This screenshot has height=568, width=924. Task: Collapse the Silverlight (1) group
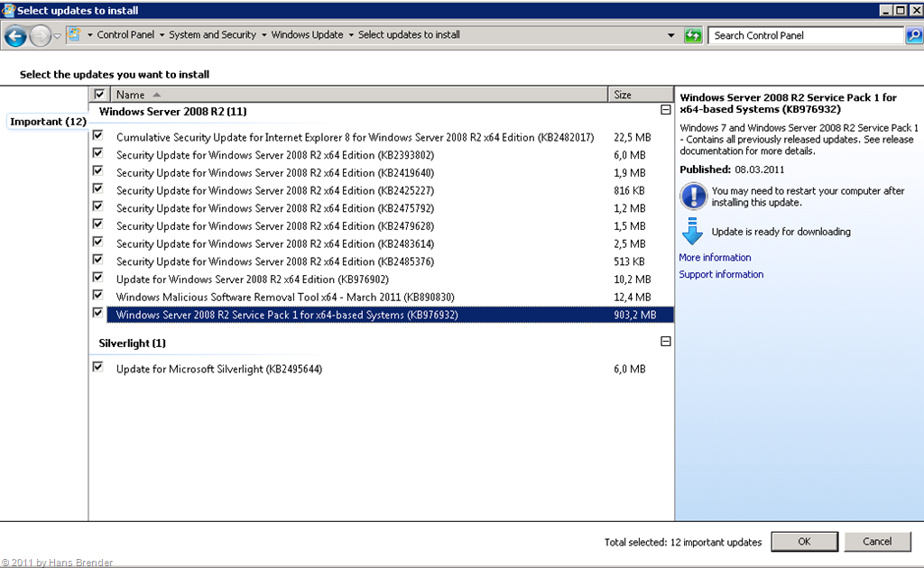pos(665,342)
